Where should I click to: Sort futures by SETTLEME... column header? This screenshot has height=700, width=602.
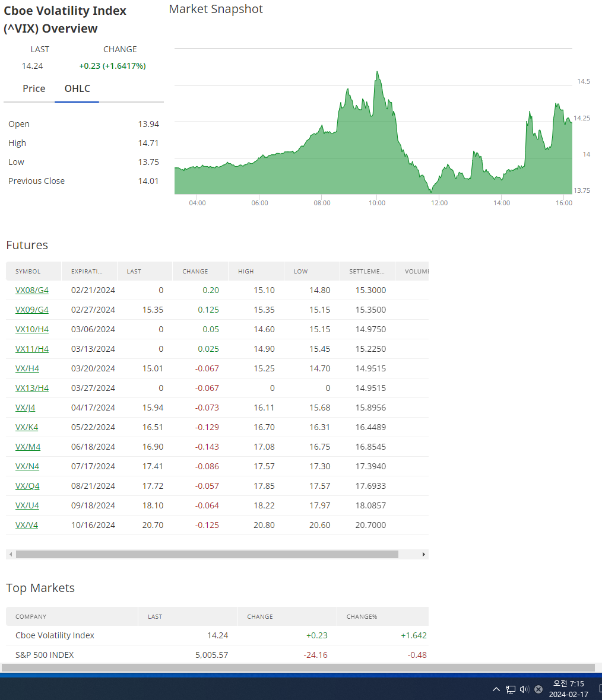pyautogui.click(x=367, y=272)
